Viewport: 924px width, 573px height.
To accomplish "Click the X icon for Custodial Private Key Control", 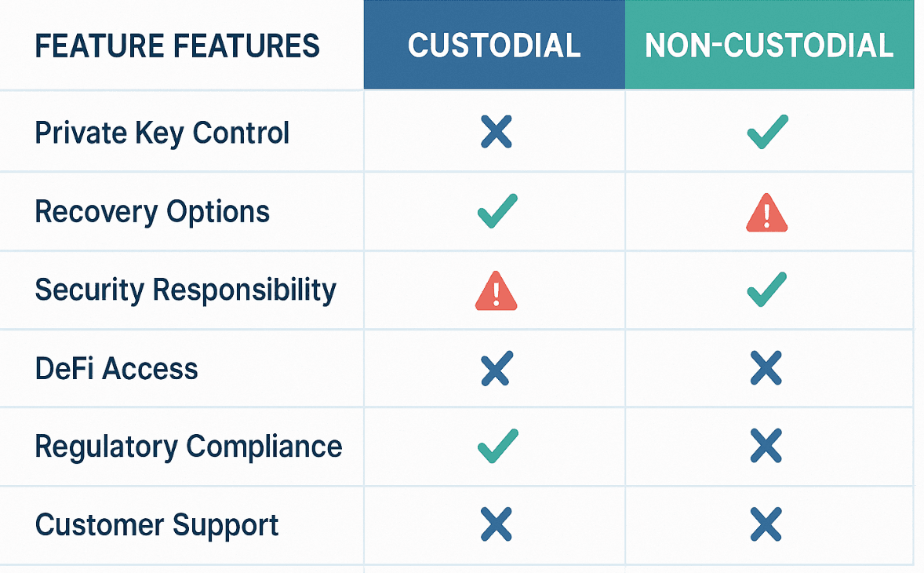I will 497,131.
